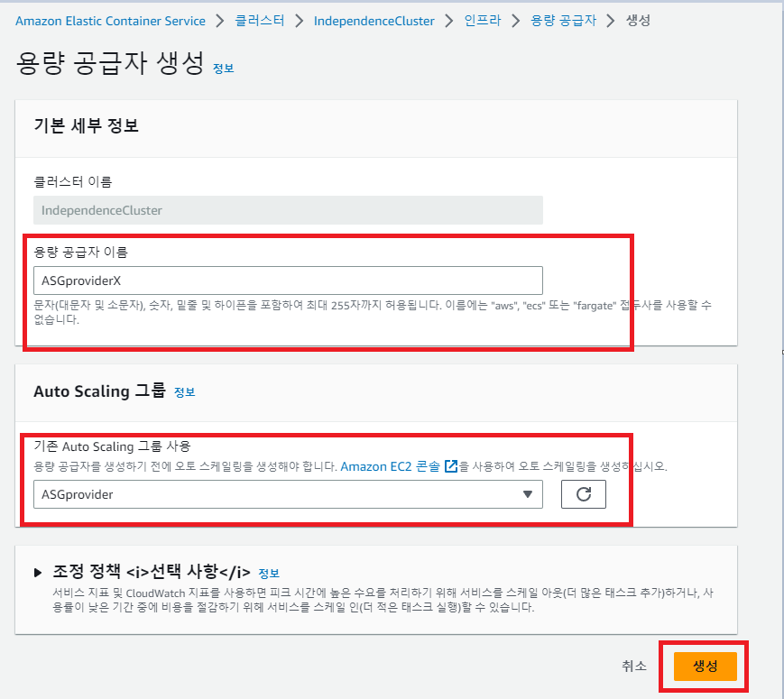
Task: Open the IndependenceCluster breadcrumb link
Action: click(x=374, y=21)
